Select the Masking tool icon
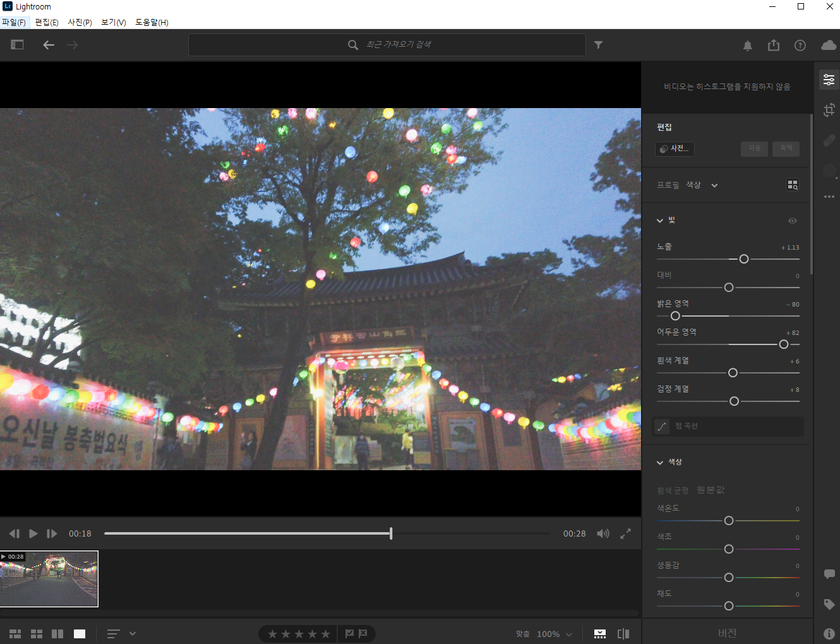 pyautogui.click(x=829, y=171)
